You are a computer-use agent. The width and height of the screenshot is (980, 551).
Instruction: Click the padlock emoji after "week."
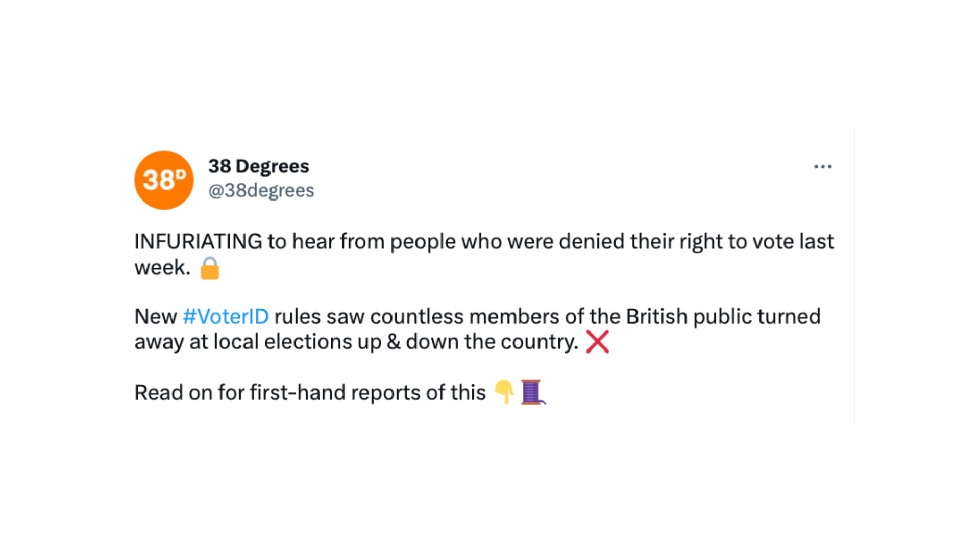210,268
